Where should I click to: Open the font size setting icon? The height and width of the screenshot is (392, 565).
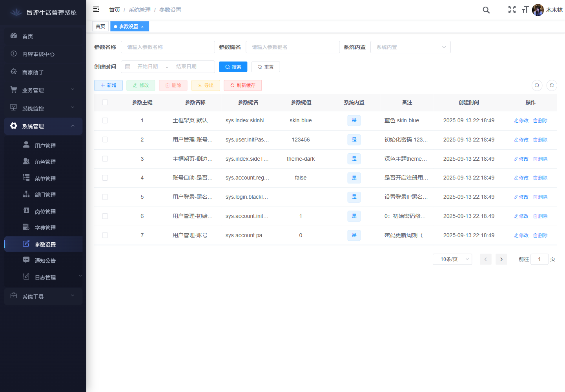click(x=525, y=9)
